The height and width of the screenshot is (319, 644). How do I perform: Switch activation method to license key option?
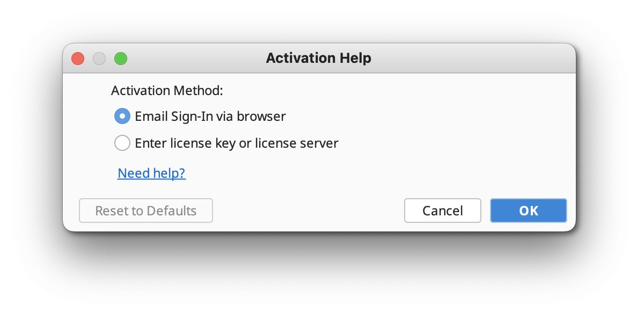pyautogui.click(x=122, y=143)
